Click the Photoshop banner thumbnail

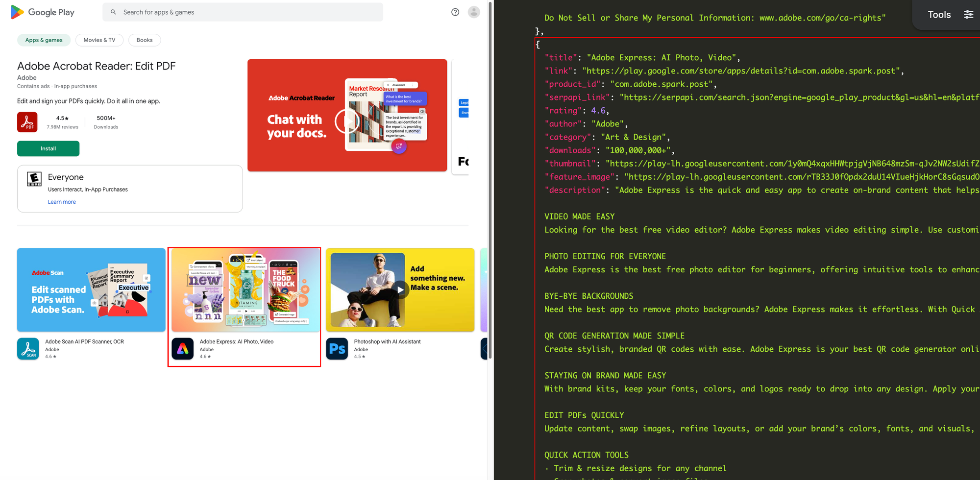[x=400, y=290]
